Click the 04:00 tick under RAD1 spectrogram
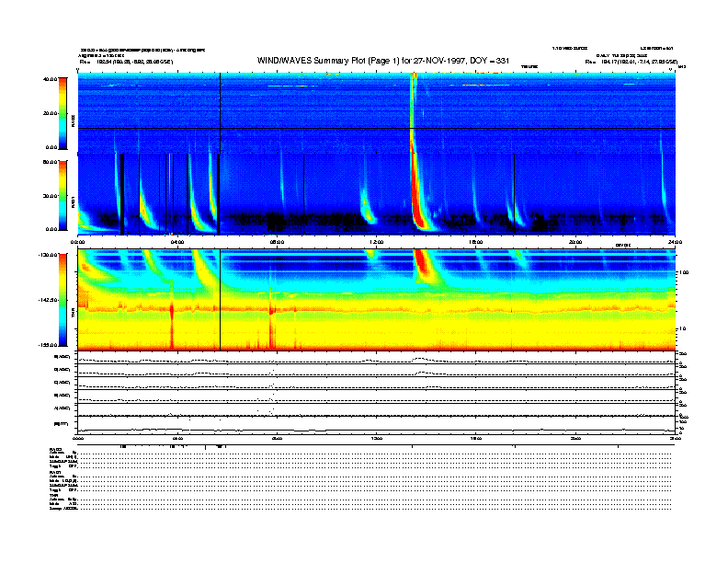This screenshot has width=728, height=563. click(x=177, y=242)
